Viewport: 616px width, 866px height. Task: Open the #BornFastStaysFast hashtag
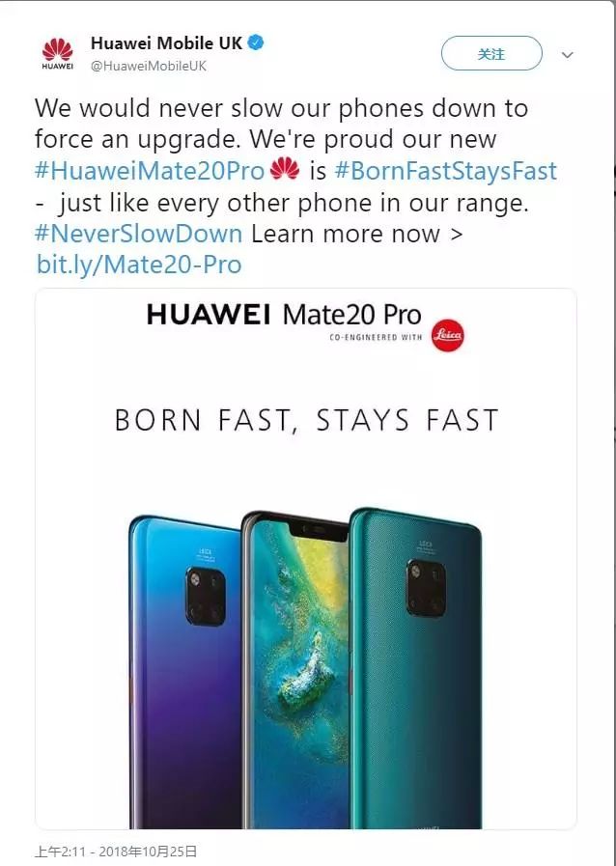point(445,171)
